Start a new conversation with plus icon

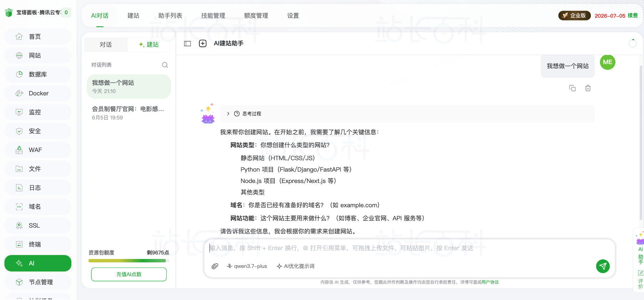coord(203,44)
